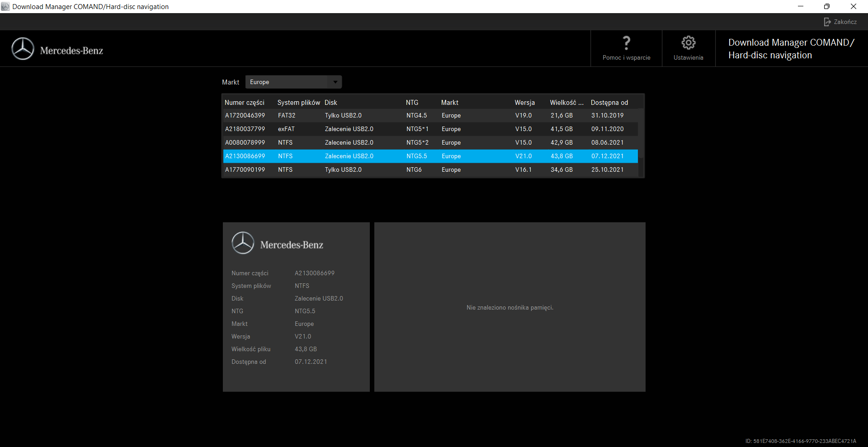The width and height of the screenshot is (868, 447).
Task: Click Mercedes-Benz logo in details panel
Action: (x=278, y=243)
